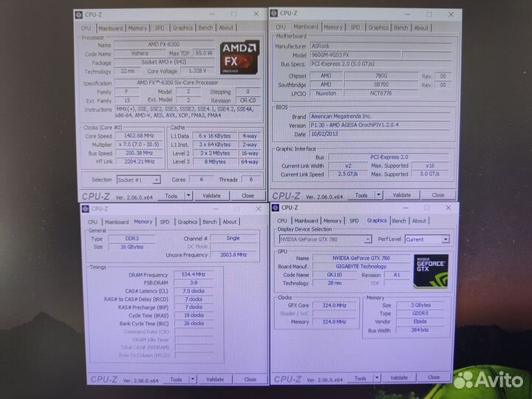The image size is (532, 399).
Task: Open the Perf Level Current dropdown
Action: (x=446, y=239)
